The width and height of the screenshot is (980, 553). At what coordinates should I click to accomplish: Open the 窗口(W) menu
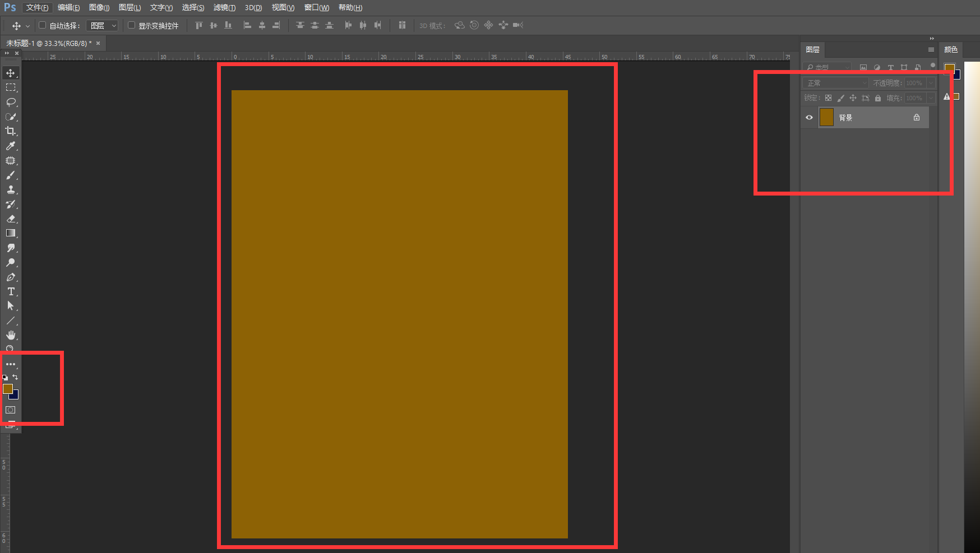tap(317, 8)
